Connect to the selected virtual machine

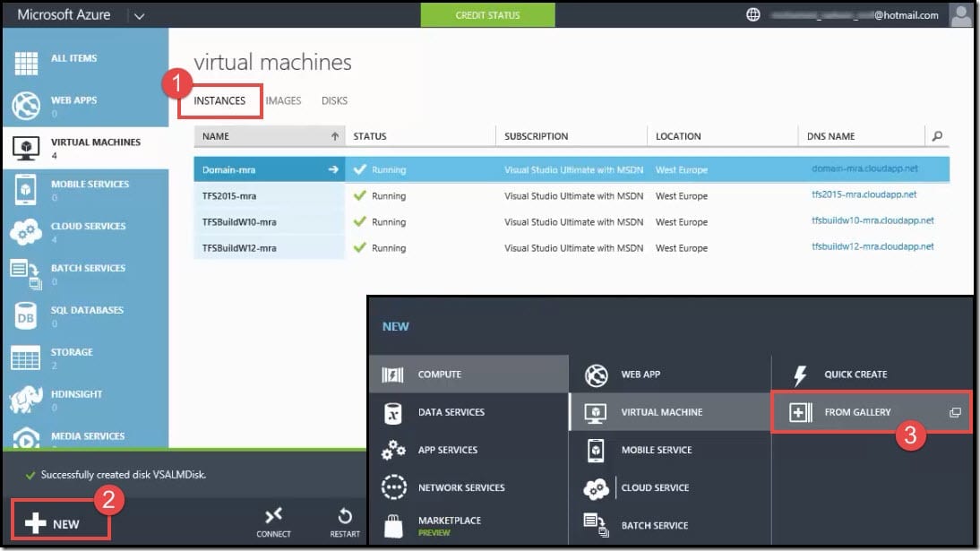click(274, 522)
